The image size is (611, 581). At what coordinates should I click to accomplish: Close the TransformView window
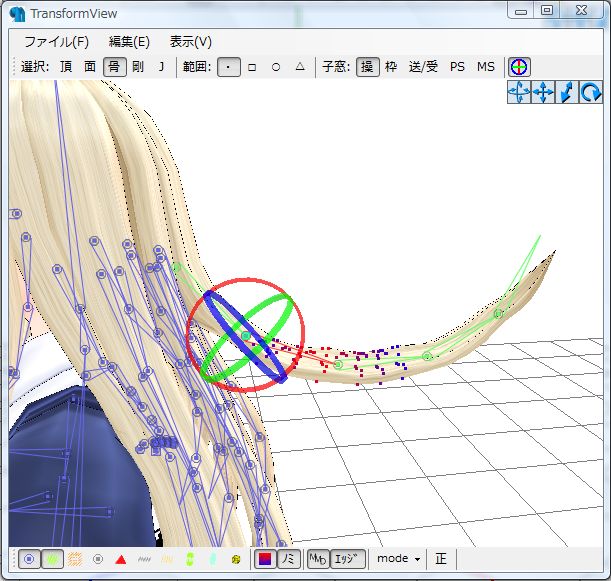(x=582, y=11)
